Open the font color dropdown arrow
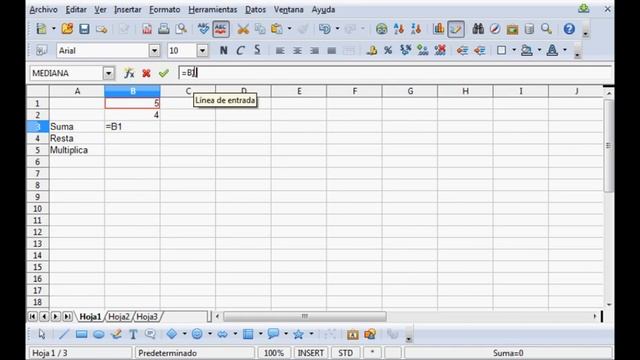The width and height of the screenshot is (640, 360). pos(565,50)
